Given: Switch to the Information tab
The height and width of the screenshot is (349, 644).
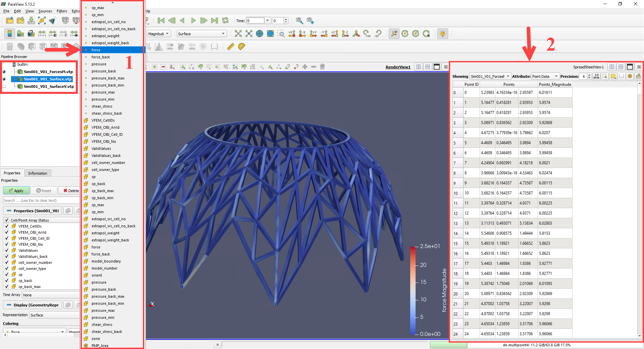Looking at the screenshot, I should [x=38, y=173].
